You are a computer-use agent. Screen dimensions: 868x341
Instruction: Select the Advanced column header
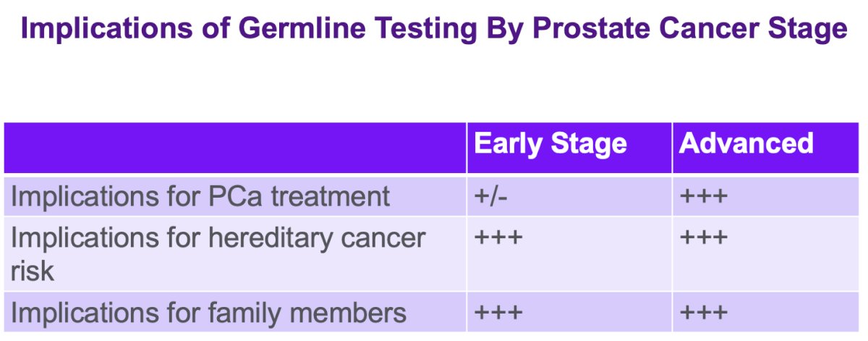[746, 143]
